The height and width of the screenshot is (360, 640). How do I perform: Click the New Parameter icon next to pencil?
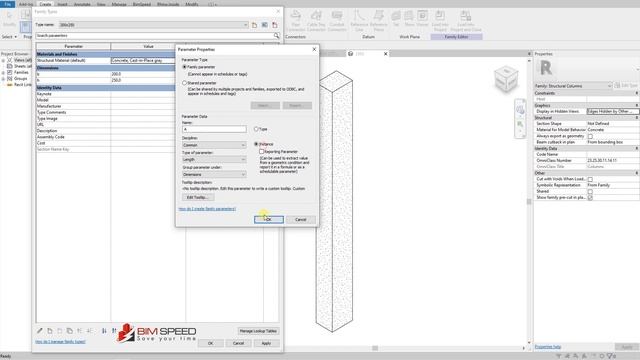(50, 331)
